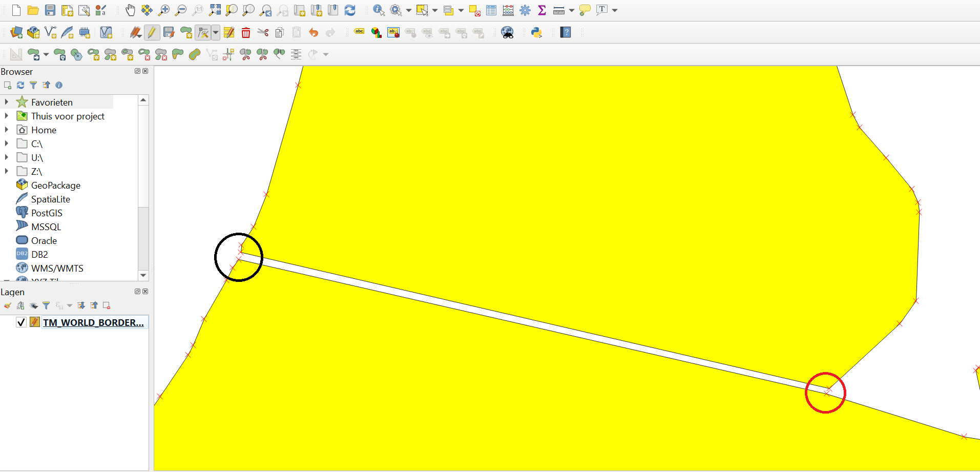The image size is (980, 472).
Task: Refresh the map canvas
Action: (350, 10)
